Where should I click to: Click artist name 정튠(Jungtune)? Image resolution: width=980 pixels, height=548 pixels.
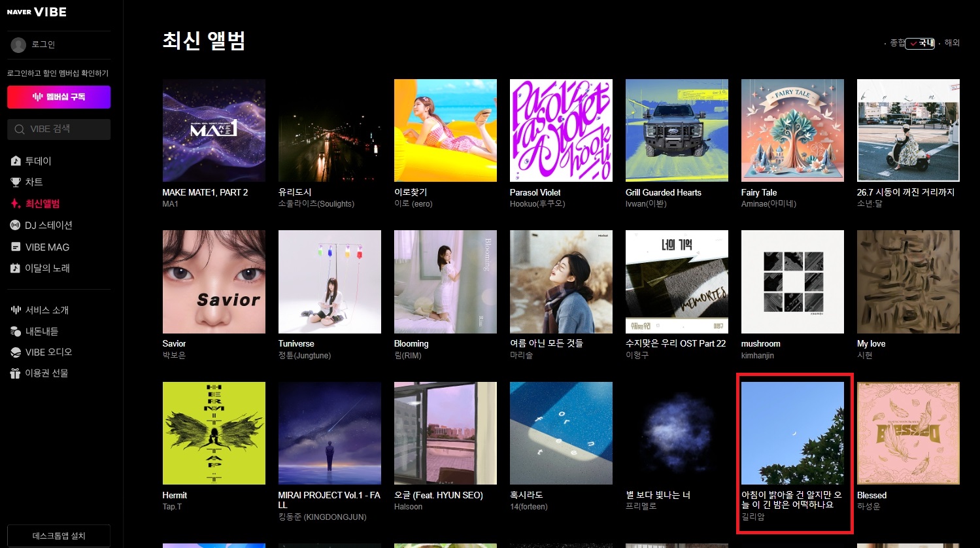(305, 355)
